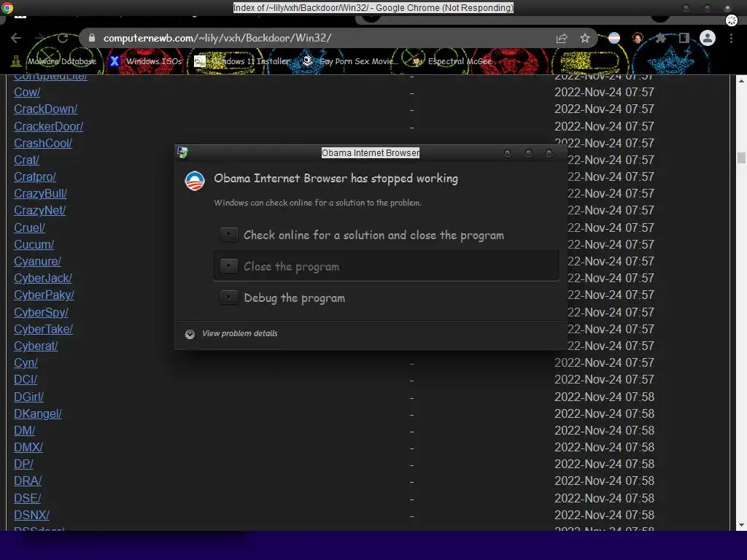Bookmark this page with the star icon
Viewport: 747px width, 560px height.
pyautogui.click(x=585, y=38)
